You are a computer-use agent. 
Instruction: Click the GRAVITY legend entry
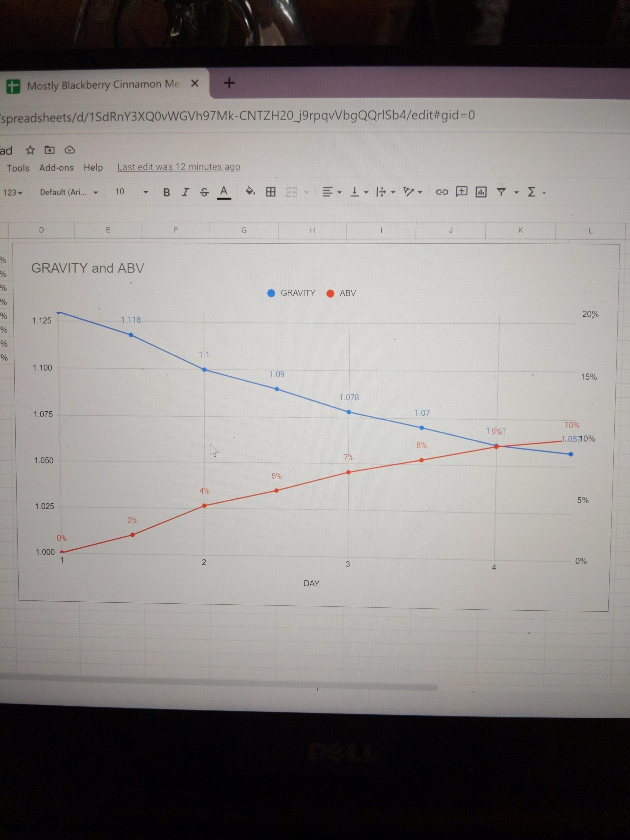(x=292, y=293)
